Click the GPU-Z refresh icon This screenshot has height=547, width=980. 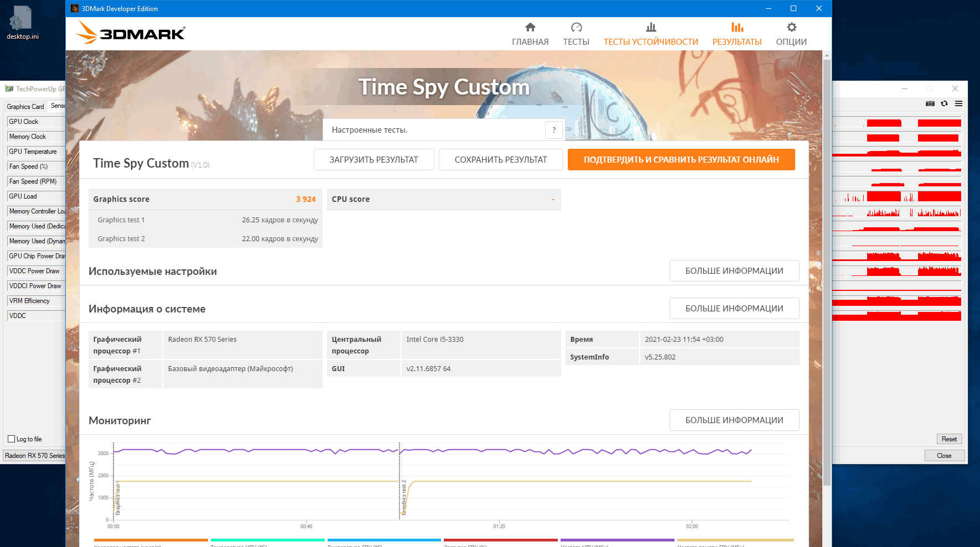click(944, 103)
